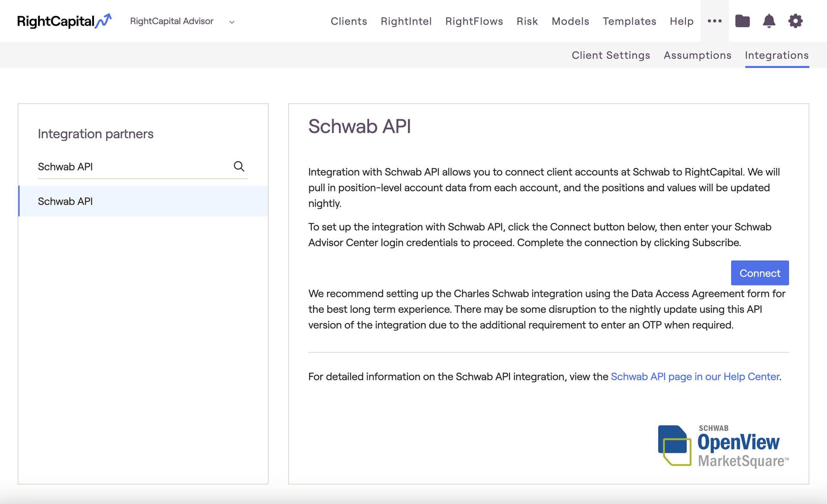The image size is (827, 504).
Task: Click the Schwab OpenView MarketSquare logo
Action: pos(723,446)
